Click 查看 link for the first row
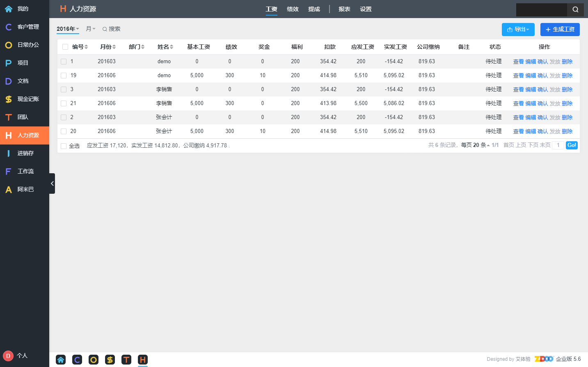This screenshot has width=588, height=367. pos(518,62)
